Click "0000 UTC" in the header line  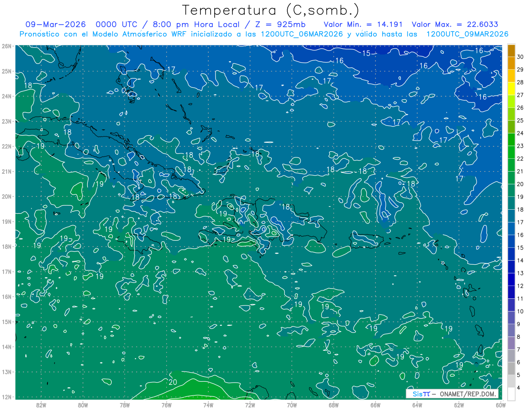[117, 24]
